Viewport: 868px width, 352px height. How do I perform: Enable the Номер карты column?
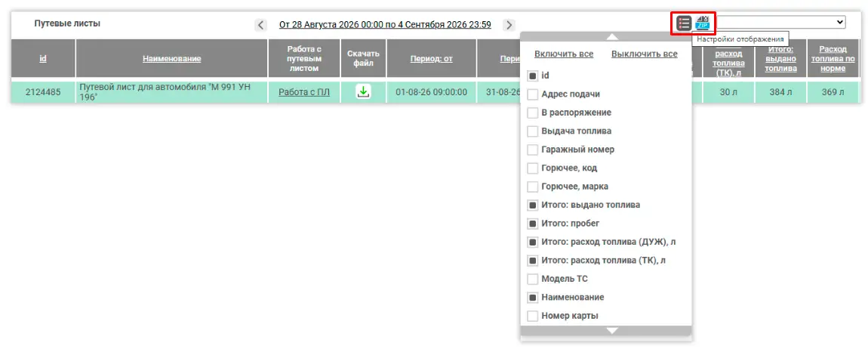tap(533, 316)
